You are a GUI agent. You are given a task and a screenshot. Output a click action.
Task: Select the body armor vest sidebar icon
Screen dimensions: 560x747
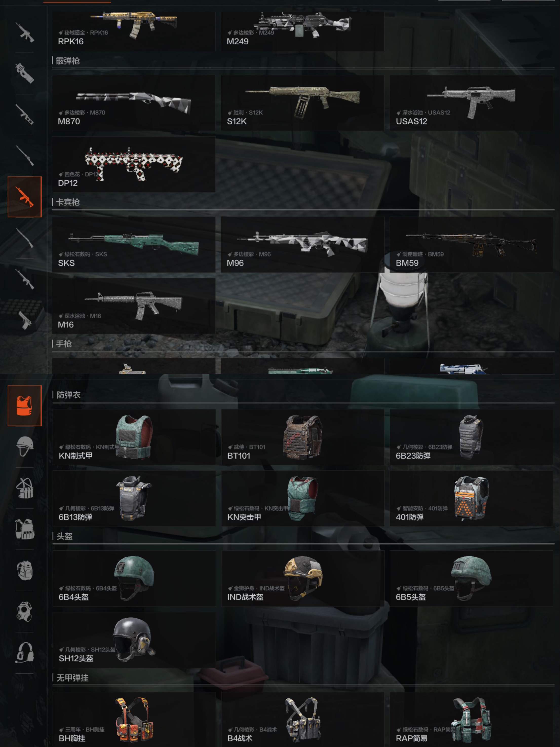(x=24, y=406)
